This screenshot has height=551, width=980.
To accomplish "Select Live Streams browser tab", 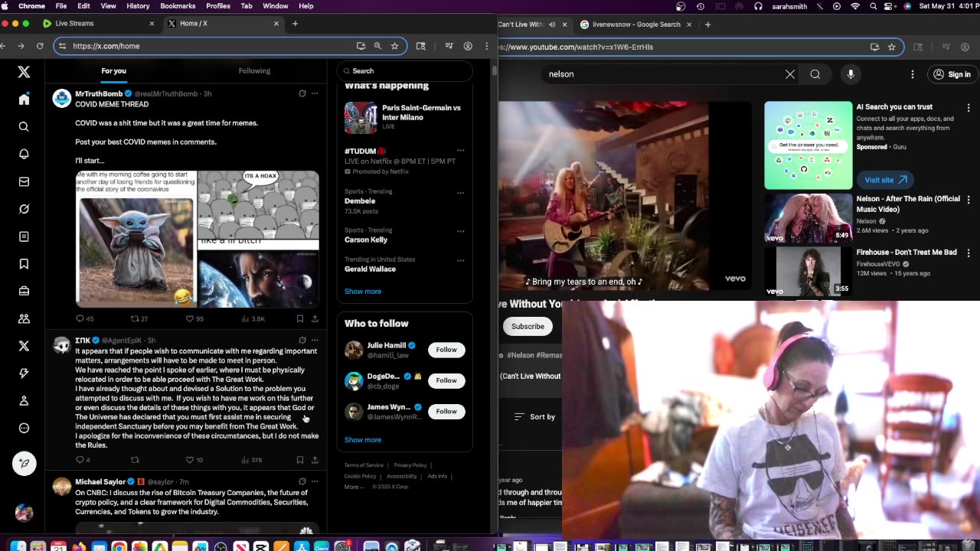I will tap(96, 24).
